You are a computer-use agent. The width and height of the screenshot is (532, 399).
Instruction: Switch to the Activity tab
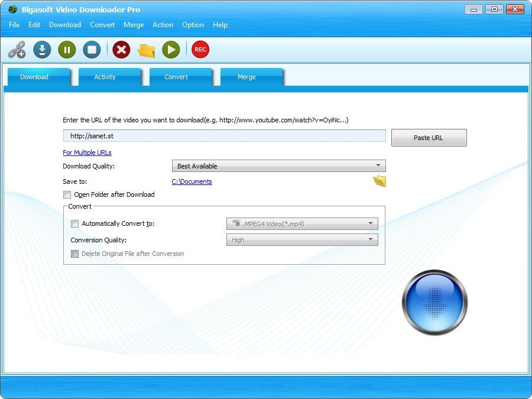pyautogui.click(x=105, y=77)
